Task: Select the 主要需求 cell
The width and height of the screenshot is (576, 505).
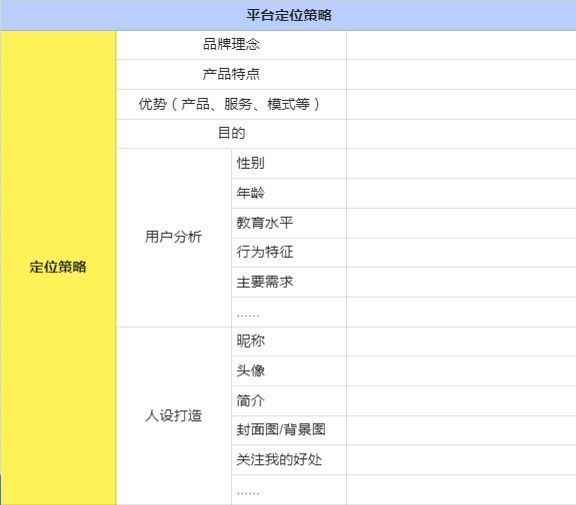Action: point(289,282)
